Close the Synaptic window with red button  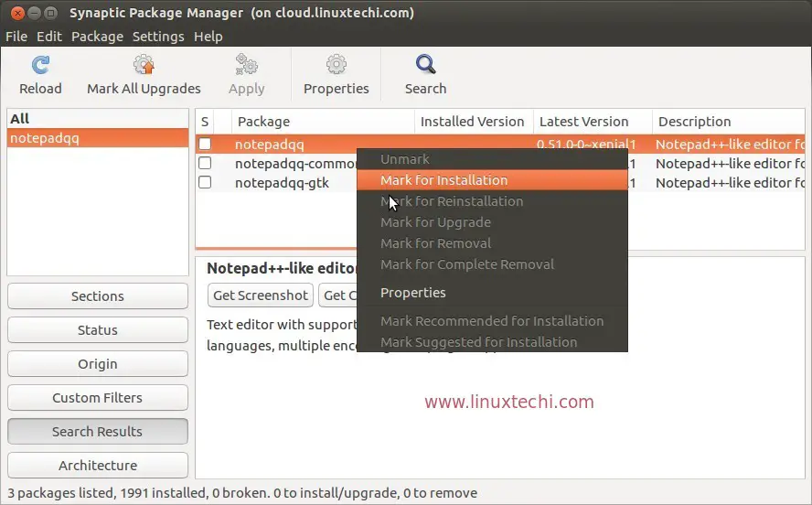tap(17, 13)
